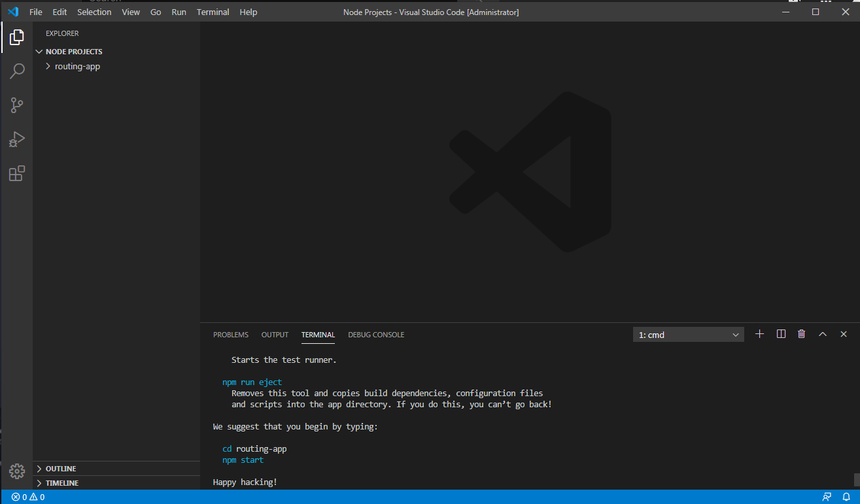Expand the routing-app folder

click(77, 66)
